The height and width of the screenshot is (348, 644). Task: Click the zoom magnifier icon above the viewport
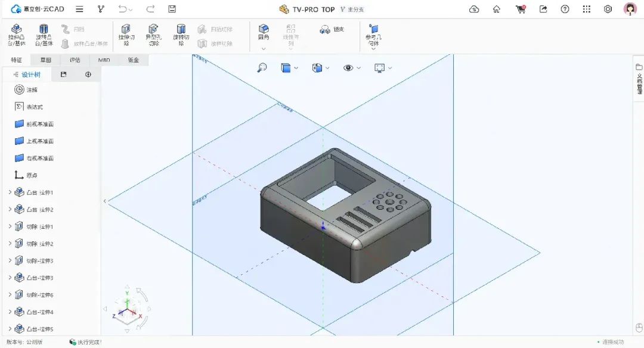click(262, 67)
